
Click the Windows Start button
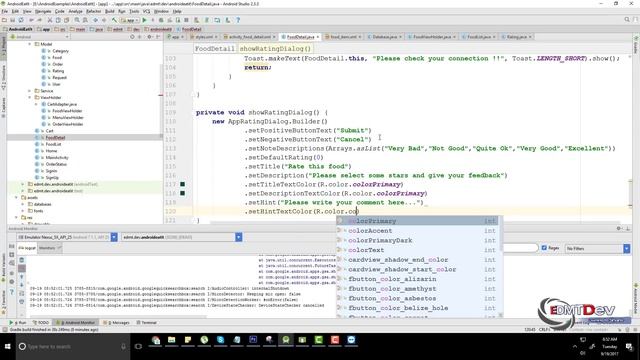point(7,347)
